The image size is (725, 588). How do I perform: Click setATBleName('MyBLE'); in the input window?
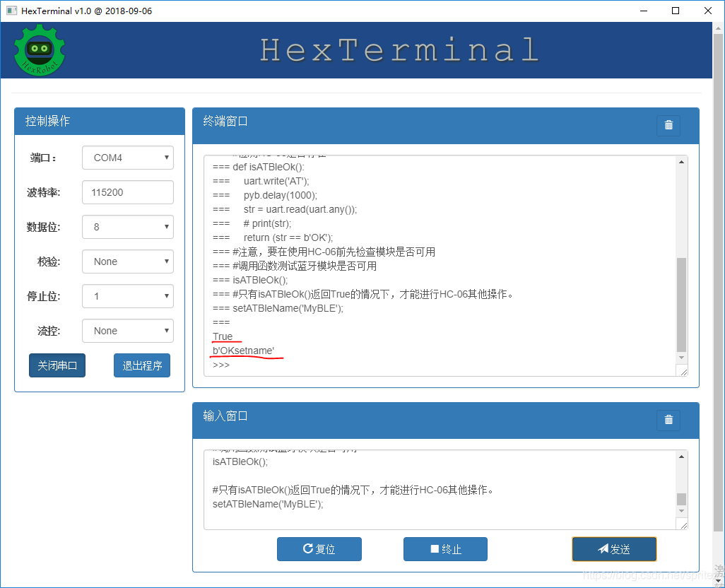click(x=268, y=505)
